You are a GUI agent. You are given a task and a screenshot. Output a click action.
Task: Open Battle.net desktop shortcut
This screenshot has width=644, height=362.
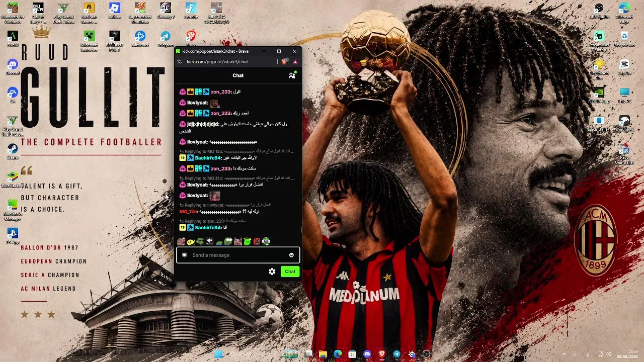(140, 39)
